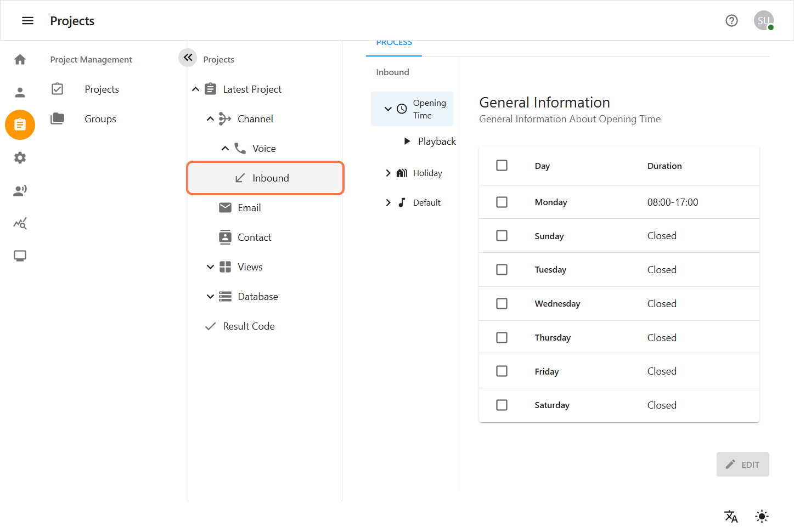
Task: Click the analytics chart sidebar icon
Action: pyautogui.click(x=20, y=223)
